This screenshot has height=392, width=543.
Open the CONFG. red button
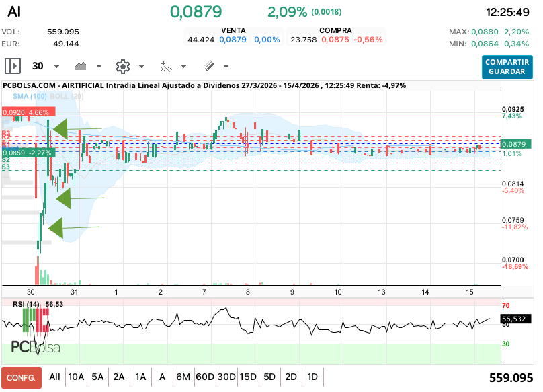21,378
